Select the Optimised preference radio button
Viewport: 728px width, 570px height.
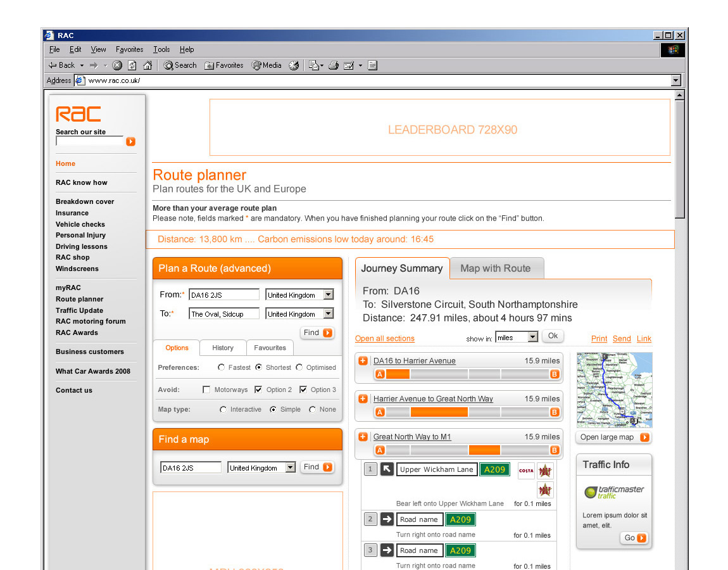pos(299,367)
